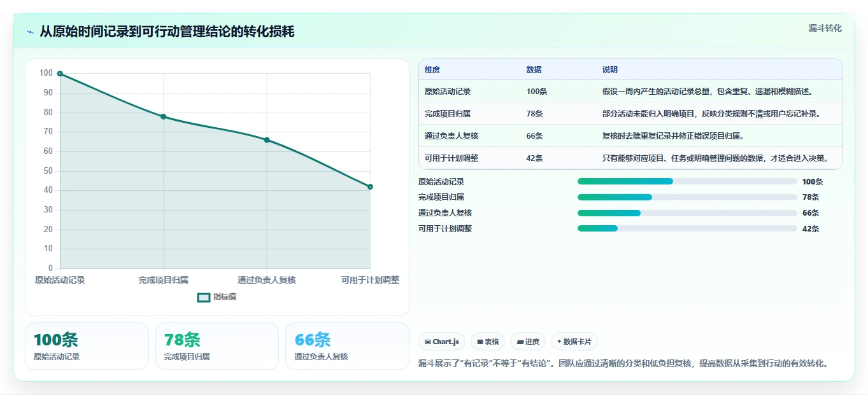868x395 pixels.
Task: Click the footer note starting 漏斗展示了
Action: [624, 364]
